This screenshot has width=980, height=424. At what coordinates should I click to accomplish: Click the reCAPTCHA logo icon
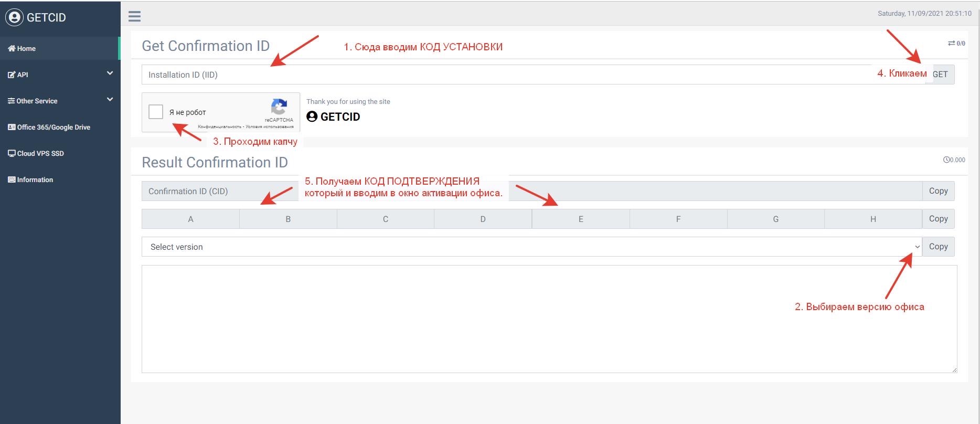pos(279,107)
